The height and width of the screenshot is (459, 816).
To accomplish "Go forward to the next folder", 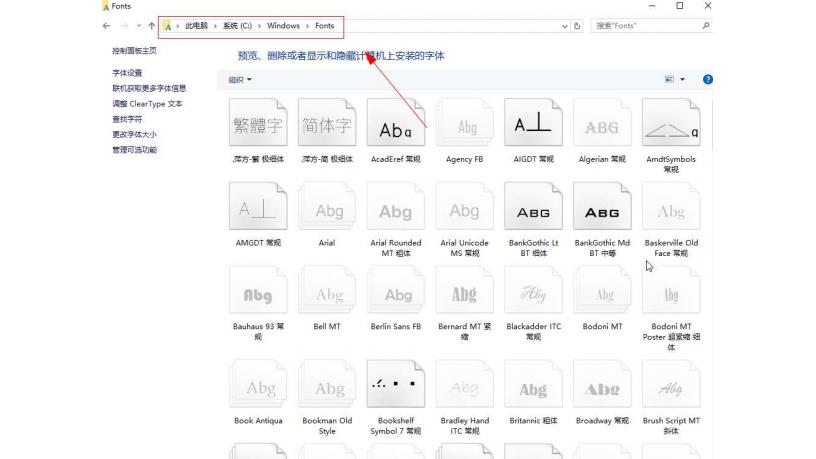I will click(124, 26).
